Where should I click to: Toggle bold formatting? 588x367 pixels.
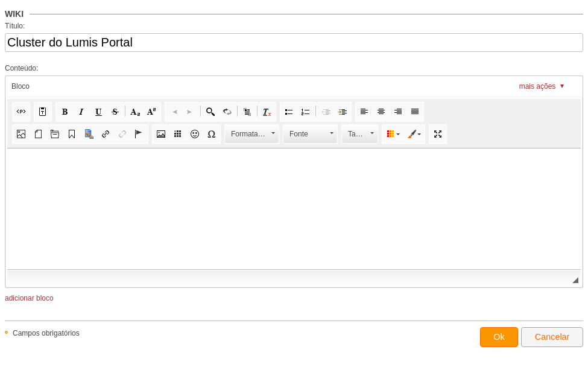[65, 112]
